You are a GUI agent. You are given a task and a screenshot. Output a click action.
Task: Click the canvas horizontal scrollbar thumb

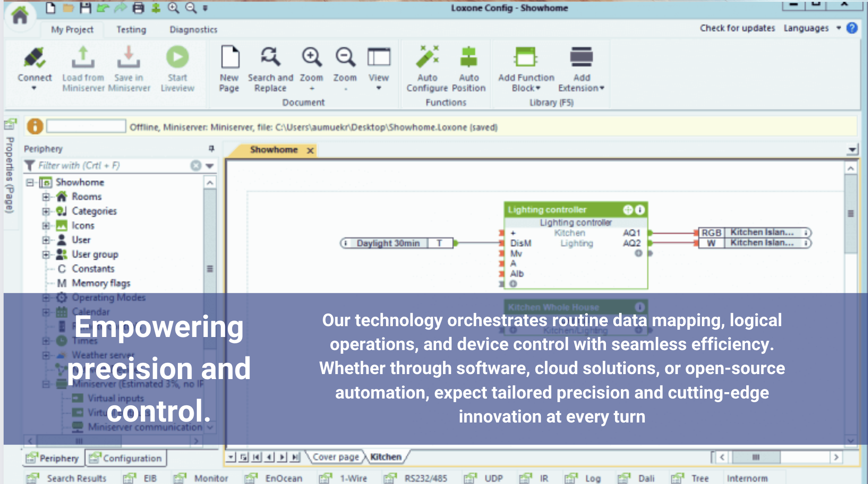tap(756, 457)
